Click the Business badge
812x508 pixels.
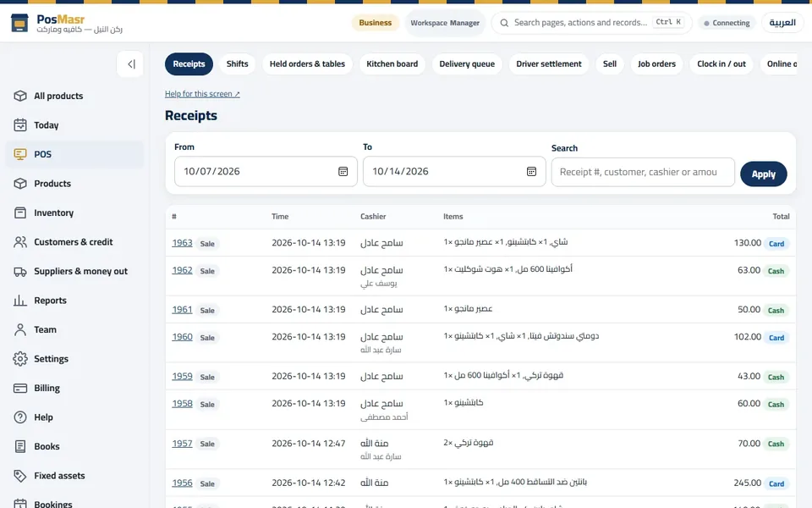(x=376, y=23)
